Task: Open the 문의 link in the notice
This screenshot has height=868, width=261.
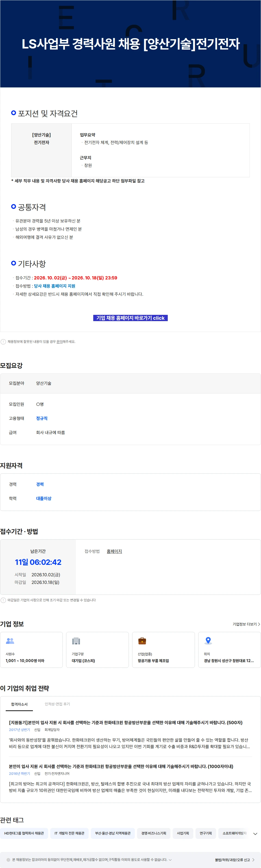Action: [59, 342]
